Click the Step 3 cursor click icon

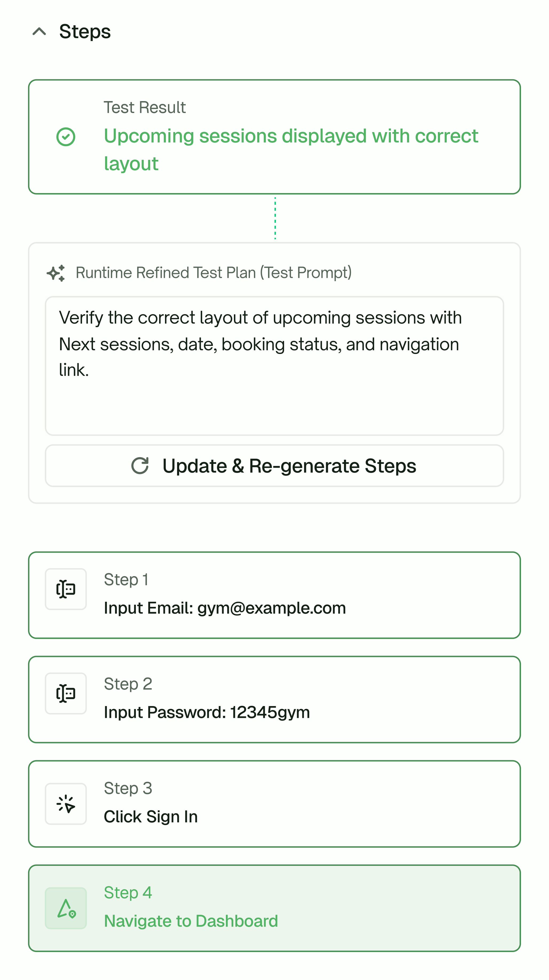(x=66, y=804)
